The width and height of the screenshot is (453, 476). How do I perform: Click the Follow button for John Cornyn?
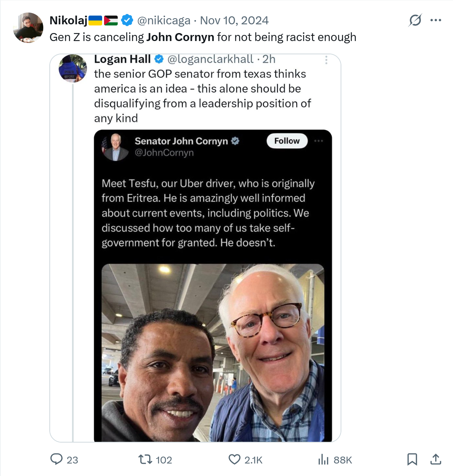287,141
